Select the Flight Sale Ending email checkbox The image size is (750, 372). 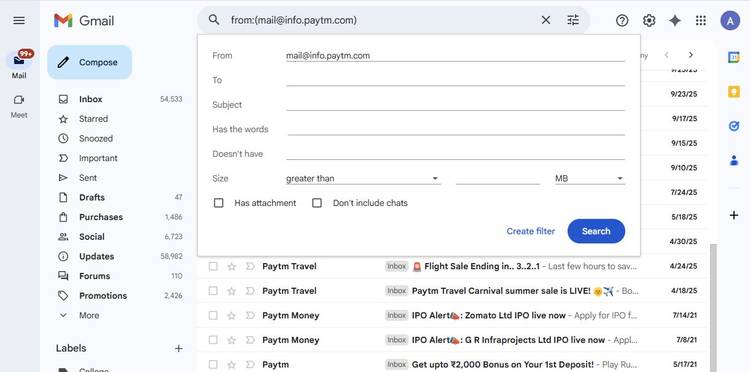pyautogui.click(x=213, y=266)
